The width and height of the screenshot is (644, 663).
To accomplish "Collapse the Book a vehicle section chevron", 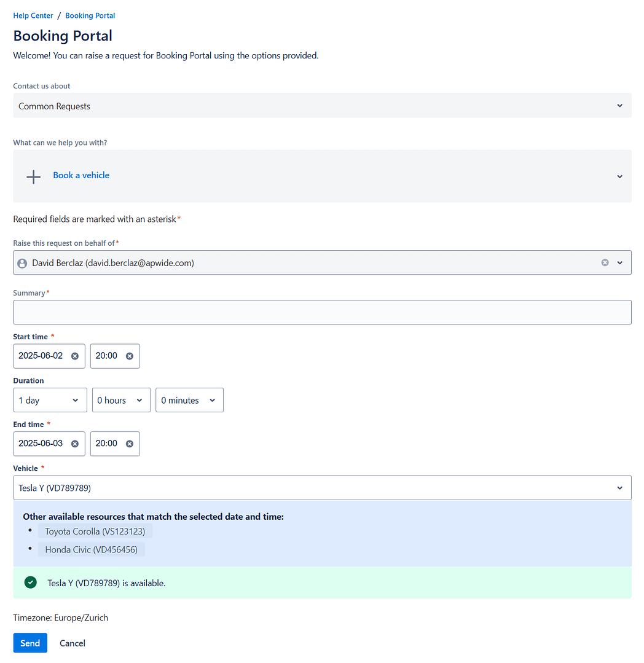I will [619, 176].
